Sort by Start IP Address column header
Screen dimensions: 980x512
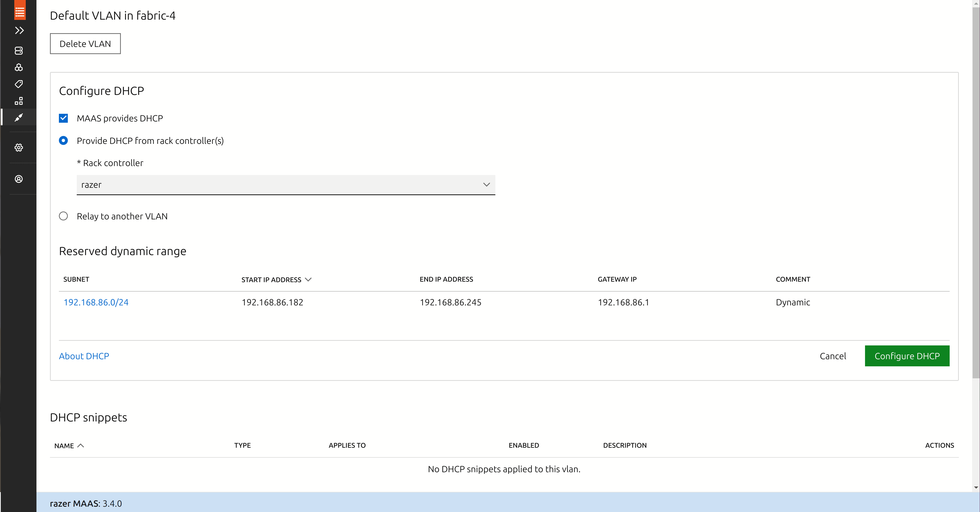point(276,280)
